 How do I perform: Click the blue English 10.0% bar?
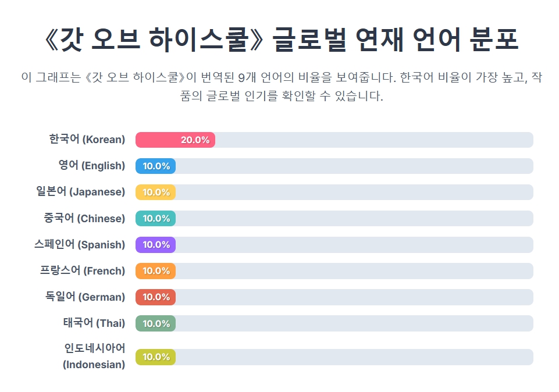155,166
